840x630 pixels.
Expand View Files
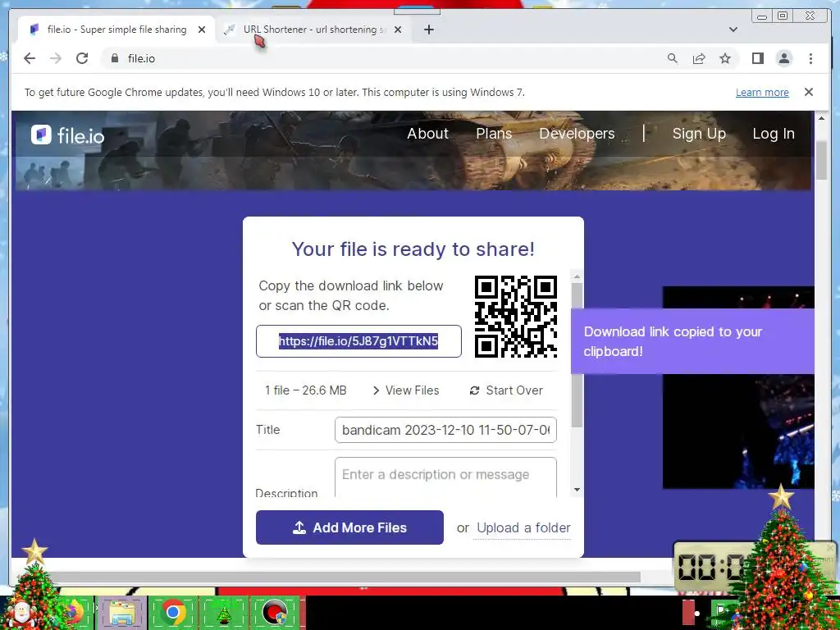click(x=406, y=390)
